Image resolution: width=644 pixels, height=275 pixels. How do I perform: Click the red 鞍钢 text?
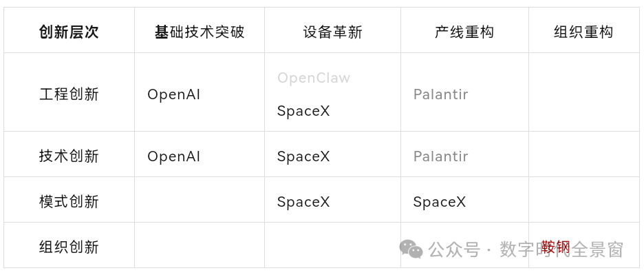tap(556, 247)
